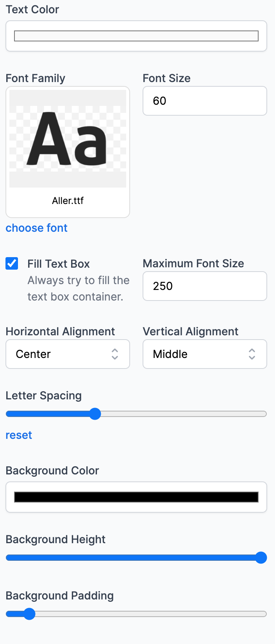Viewport: 275px width, 644px height.
Task: Click the Letter Spacing slider handle
Action: point(95,414)
